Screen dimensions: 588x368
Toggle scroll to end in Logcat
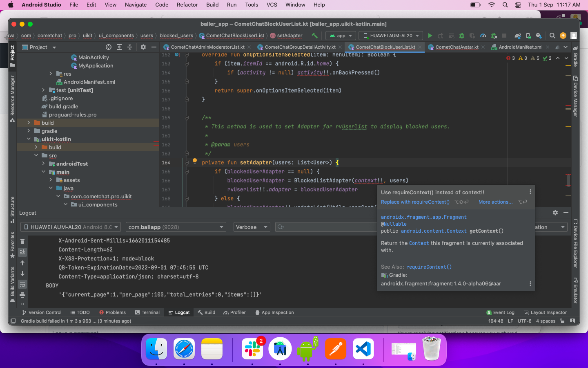pyautogui.click(x=23, y=252)
